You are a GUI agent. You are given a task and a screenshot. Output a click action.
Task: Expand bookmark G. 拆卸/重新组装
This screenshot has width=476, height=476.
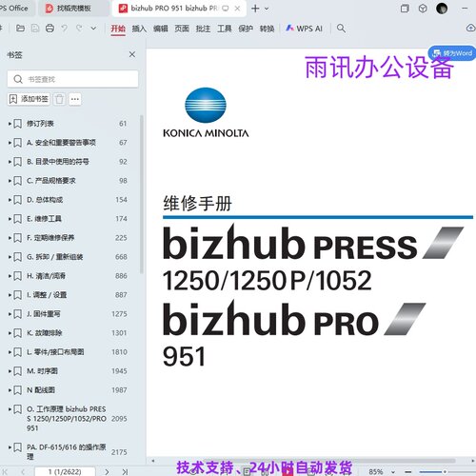10,257
